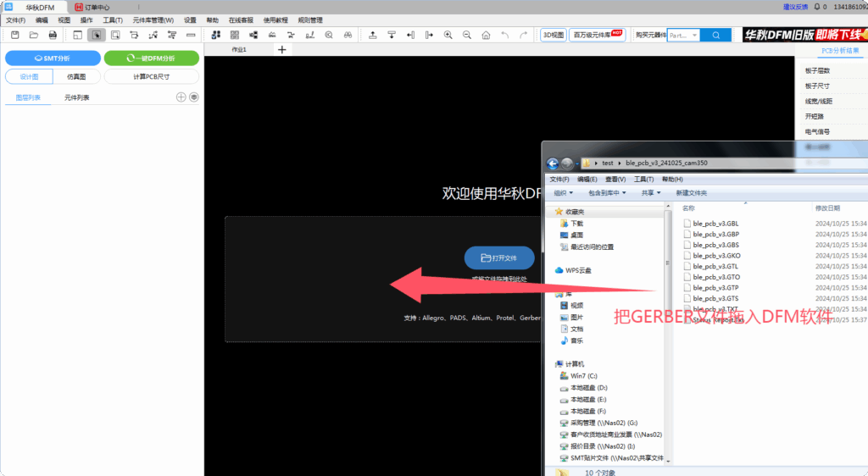The height and width of the screenshot is (476, 868).
Task: Click the save icon in the toolbar
Action: [x=14, y=35]
